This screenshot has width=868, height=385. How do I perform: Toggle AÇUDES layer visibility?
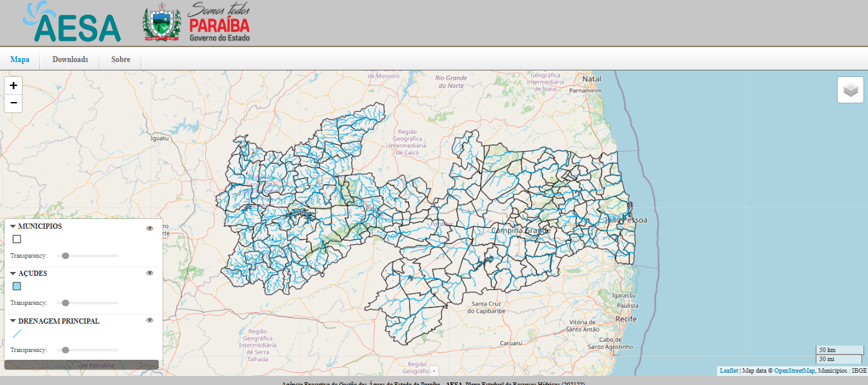coord(150,273)
